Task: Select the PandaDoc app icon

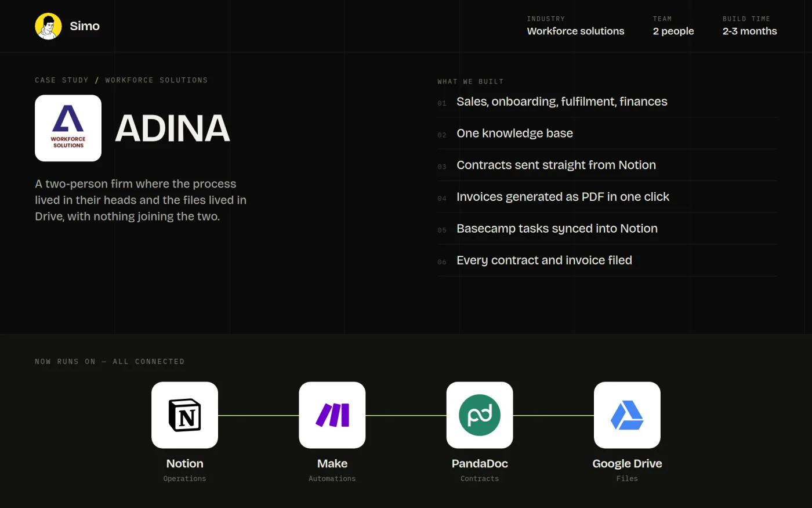Action: pos(480,415)
